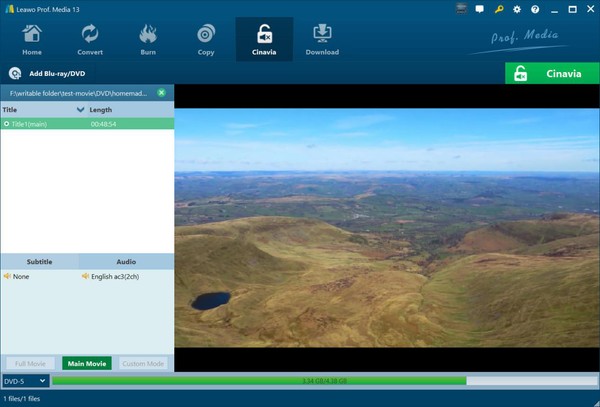Remove the loaded DVD source with green X

(161, 93)
